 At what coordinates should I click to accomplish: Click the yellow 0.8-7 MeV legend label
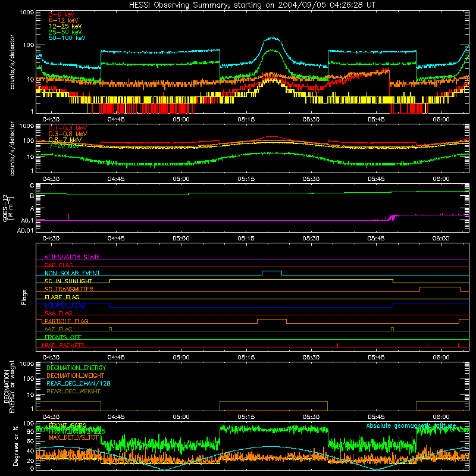click(x=65, y=140)
